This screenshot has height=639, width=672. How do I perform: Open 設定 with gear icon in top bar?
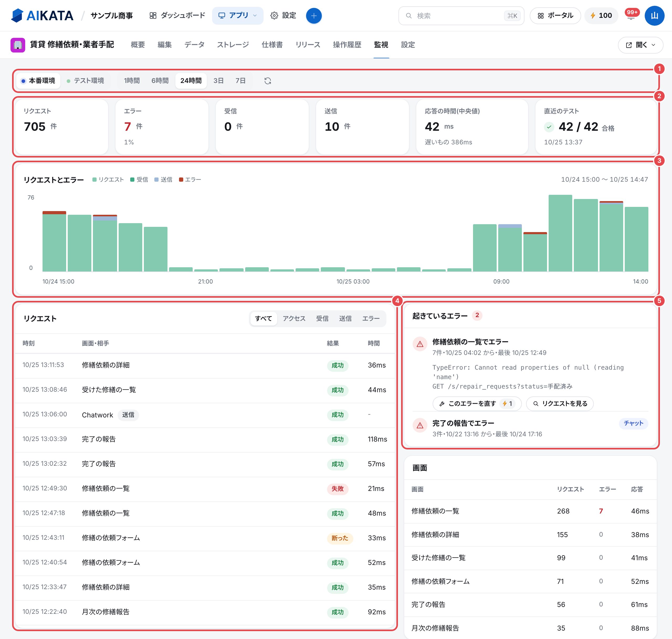[x=283, y=16]
